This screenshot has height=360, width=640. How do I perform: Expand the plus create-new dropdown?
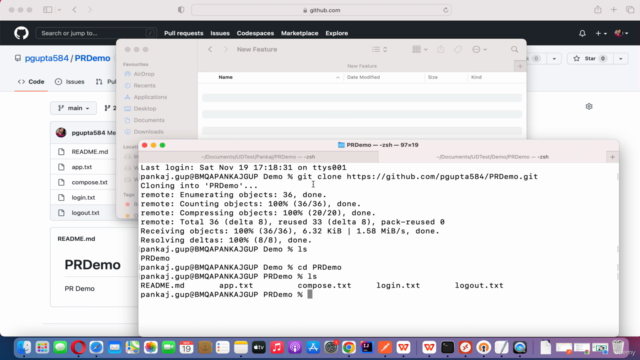click(x=601, y=33)
